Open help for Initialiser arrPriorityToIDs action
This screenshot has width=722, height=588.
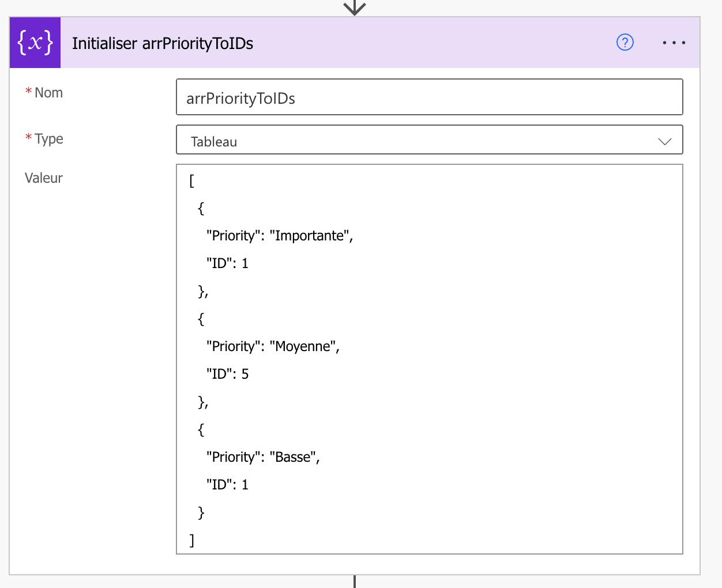tap(625, 42)
